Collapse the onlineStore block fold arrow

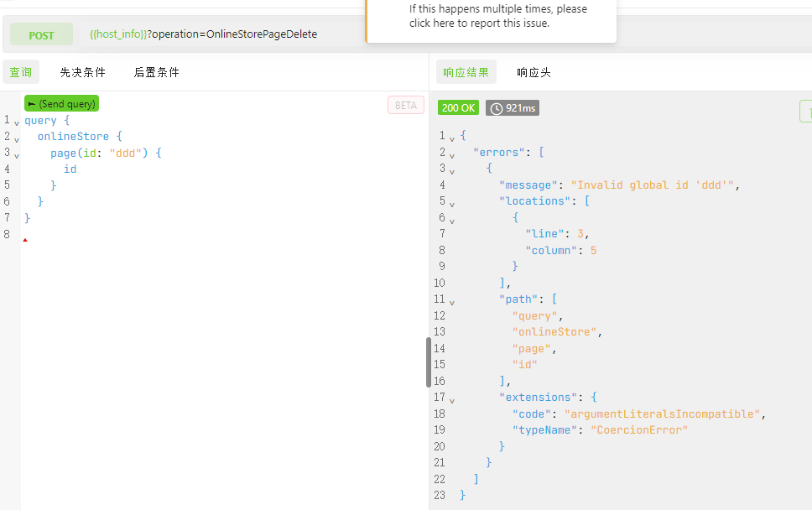[17, 139]
